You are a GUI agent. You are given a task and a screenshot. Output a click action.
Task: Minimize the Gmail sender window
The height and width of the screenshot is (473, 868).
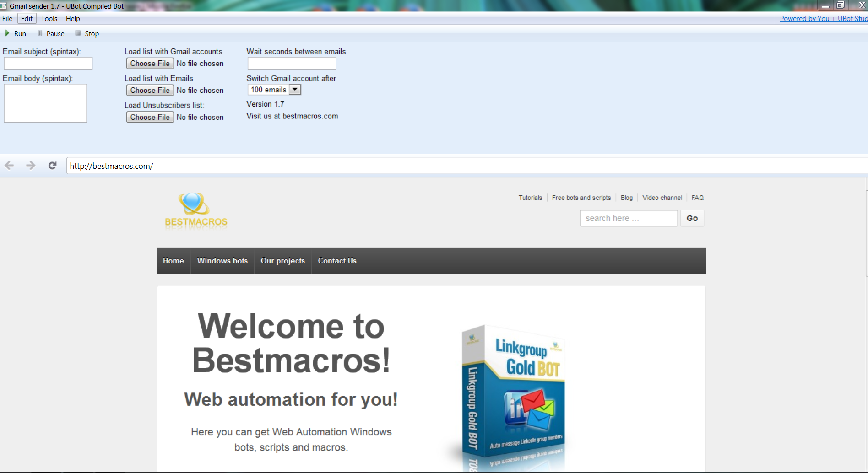[x=825, y=5]
